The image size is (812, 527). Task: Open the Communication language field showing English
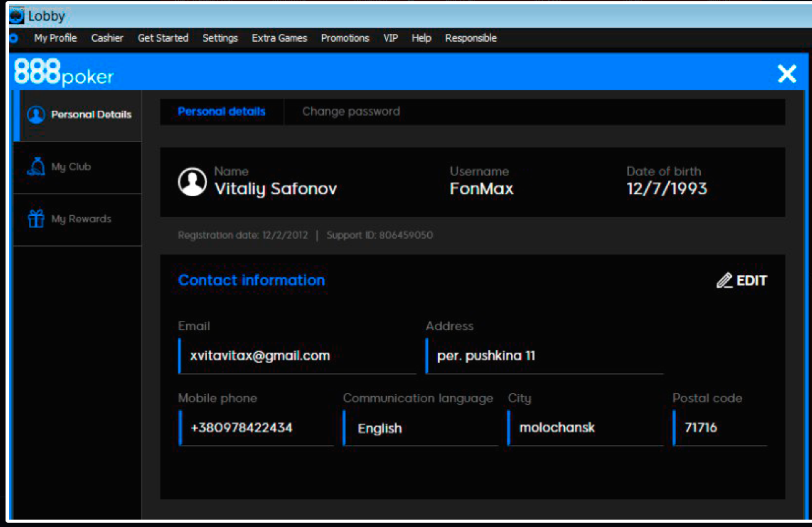click(x=420, y=427)
